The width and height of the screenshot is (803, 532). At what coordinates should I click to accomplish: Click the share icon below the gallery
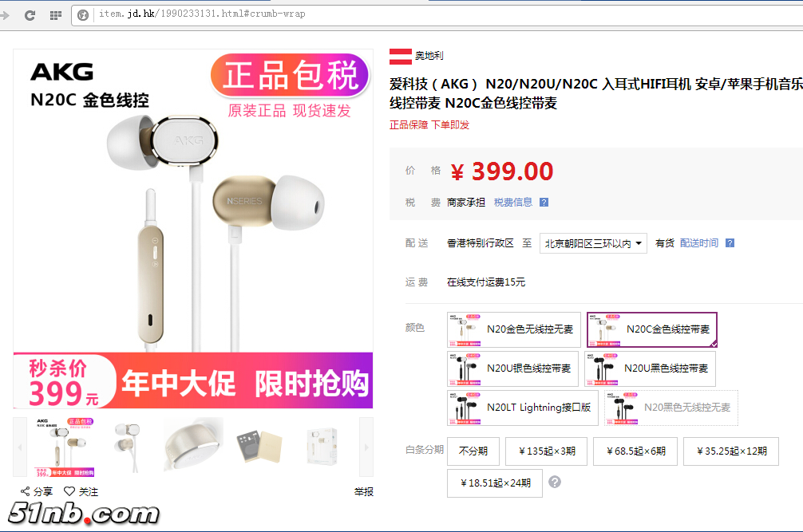click(x=25, y=491)
